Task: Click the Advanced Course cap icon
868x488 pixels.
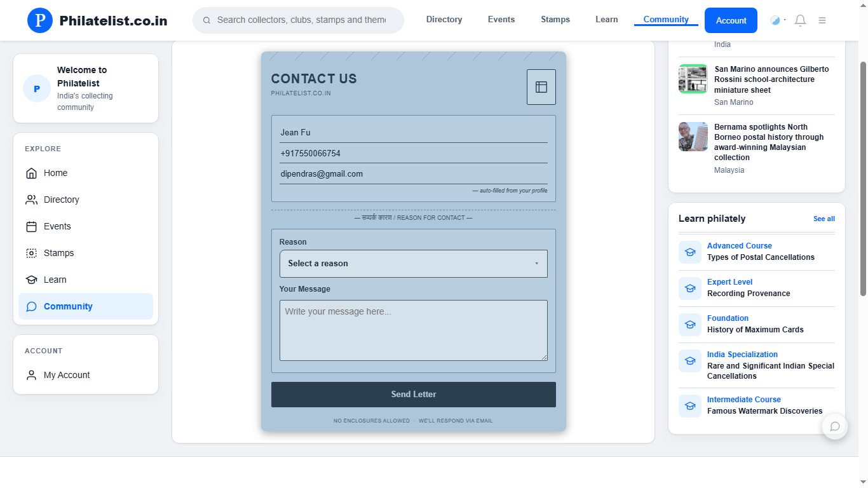Action: (690, 252)
